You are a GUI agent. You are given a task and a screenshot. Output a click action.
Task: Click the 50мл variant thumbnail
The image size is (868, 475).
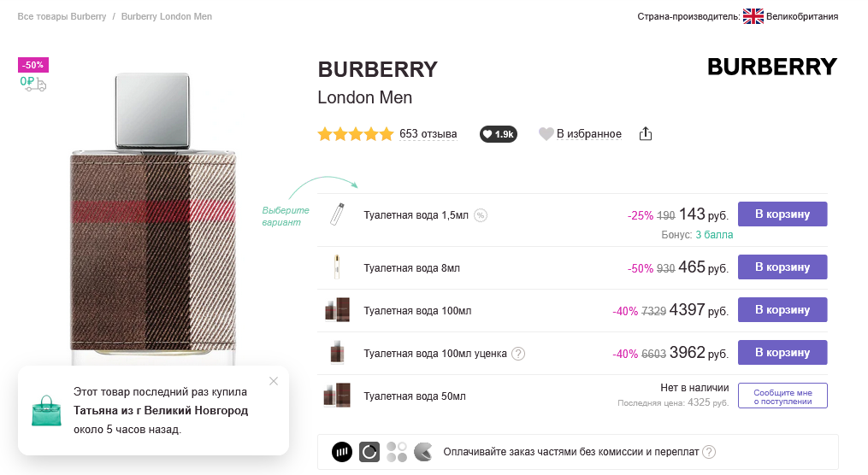coord(337,396)
